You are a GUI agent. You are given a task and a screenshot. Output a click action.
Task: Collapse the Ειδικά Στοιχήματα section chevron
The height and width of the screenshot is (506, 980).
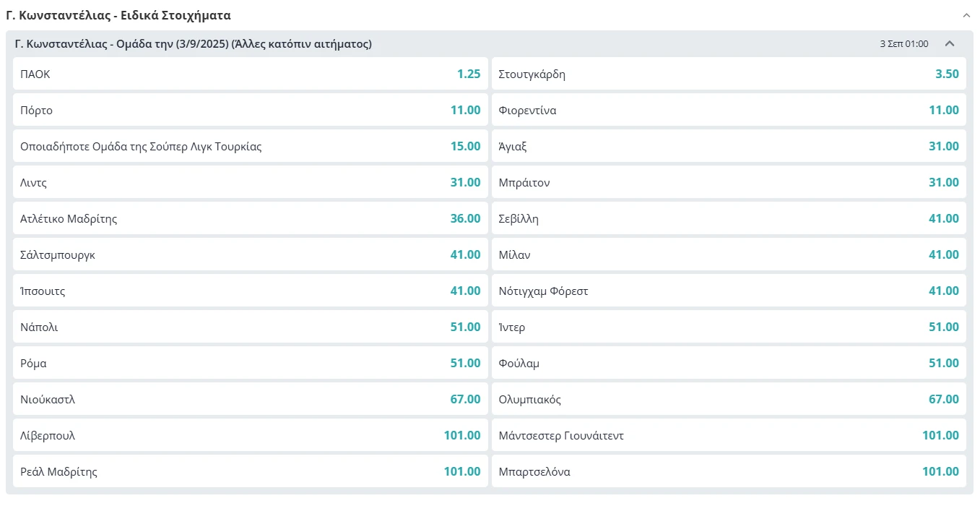(x=966, y=14)
